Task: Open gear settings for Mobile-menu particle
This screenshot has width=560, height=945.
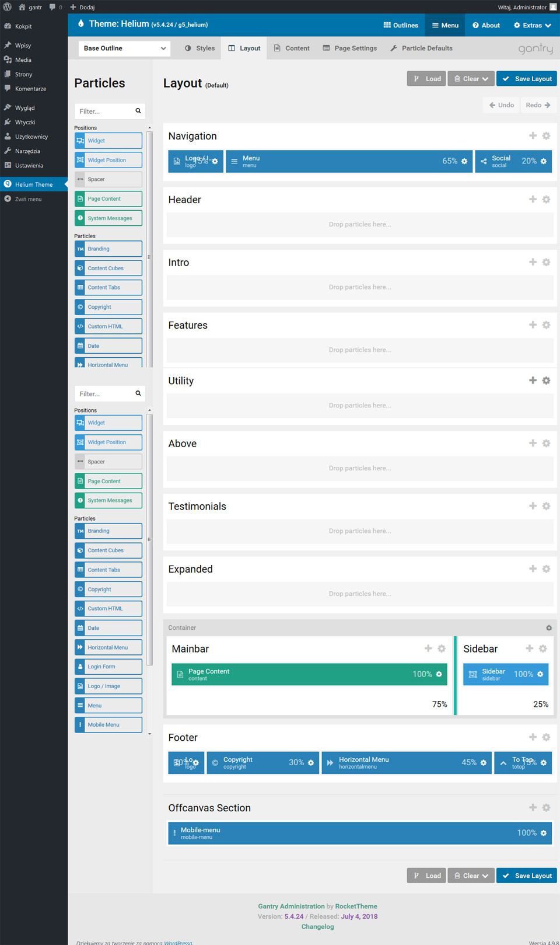Action: coord(544,834)
